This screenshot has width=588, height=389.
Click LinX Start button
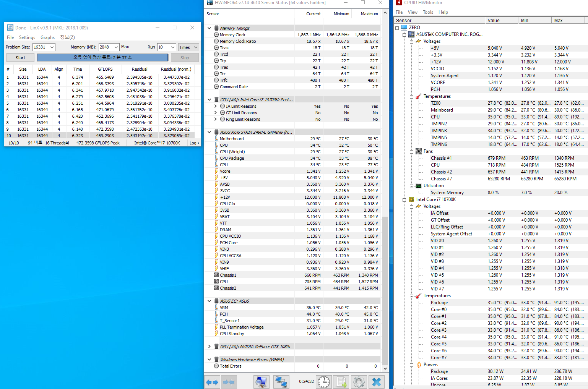click(x=21, y=58)
